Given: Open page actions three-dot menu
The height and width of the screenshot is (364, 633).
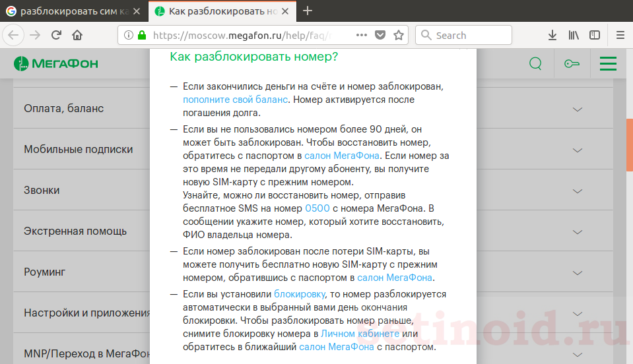Looking at the screenshot, I should 361,36.
